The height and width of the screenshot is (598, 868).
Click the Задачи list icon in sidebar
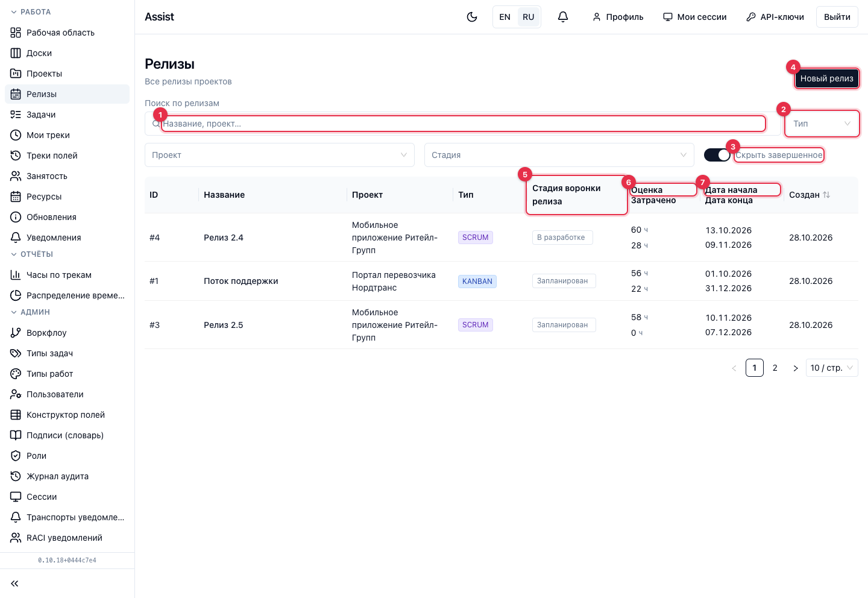coord(16,115)
